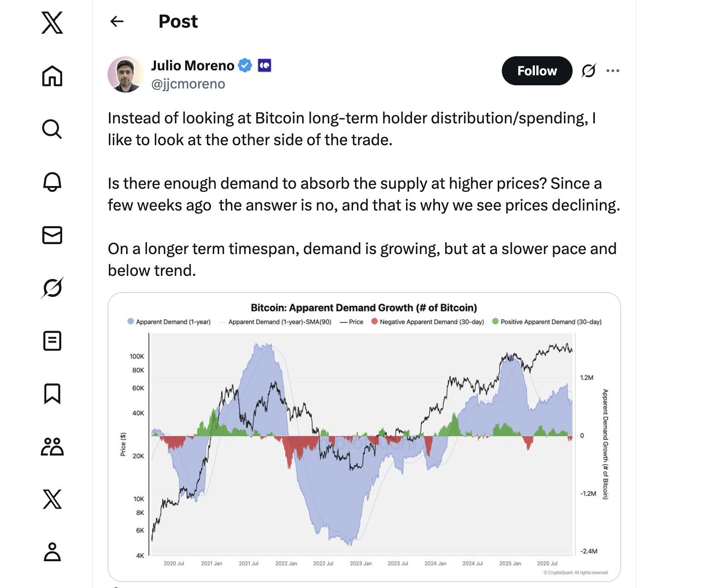Click the Julio Moreno display name
The width and height of the screenshot is (706, 588).
pos(192,66)
